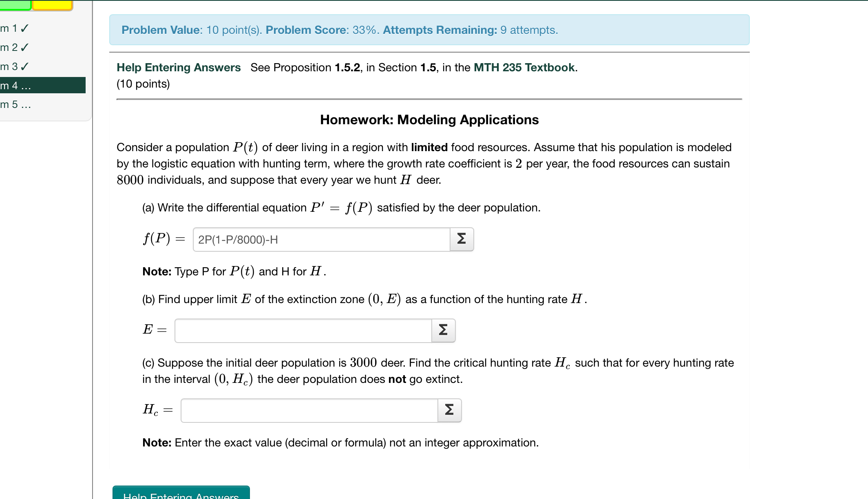Click the empty Hc answer field

(309, 410)
